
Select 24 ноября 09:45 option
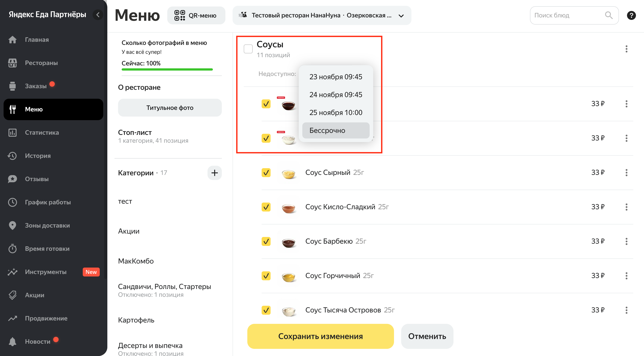(336, 95)
